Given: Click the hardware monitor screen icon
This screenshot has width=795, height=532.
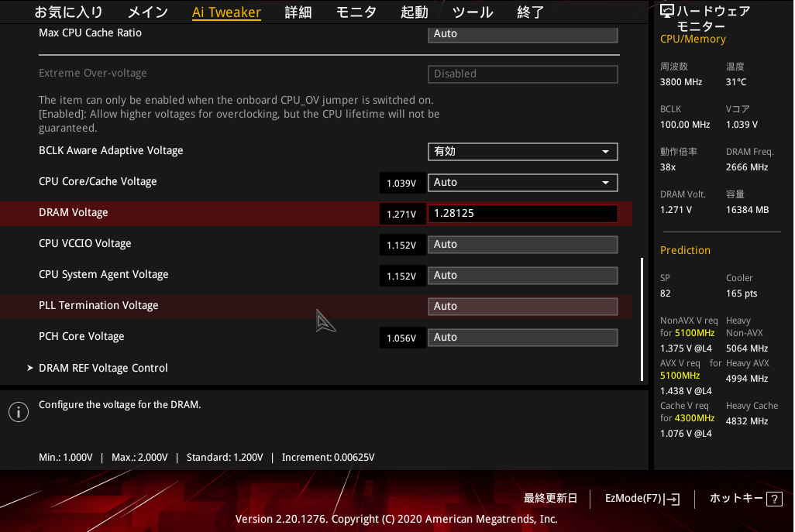Looking at the screenshot, I should [667, 11].
